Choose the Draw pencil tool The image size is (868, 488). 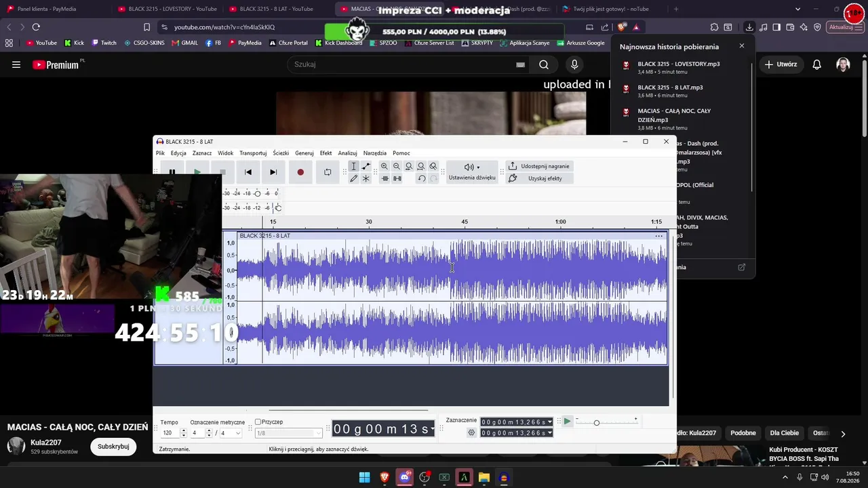coord(353,178)
